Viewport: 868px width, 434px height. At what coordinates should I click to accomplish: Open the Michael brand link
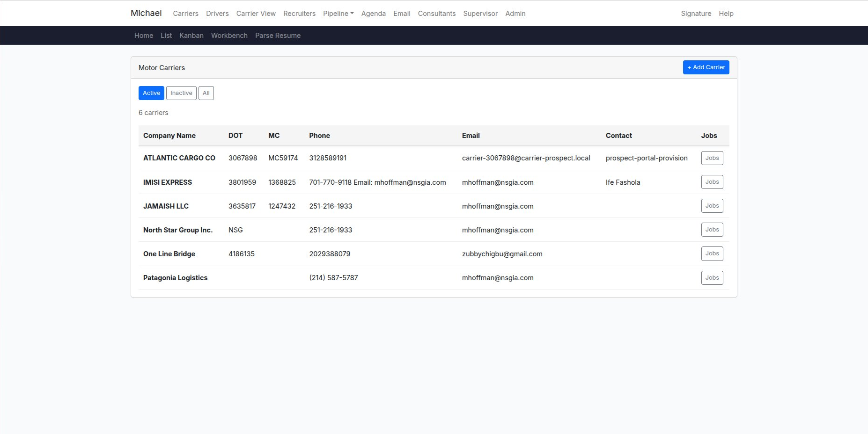pyautogui.click(x=146, y=13)
